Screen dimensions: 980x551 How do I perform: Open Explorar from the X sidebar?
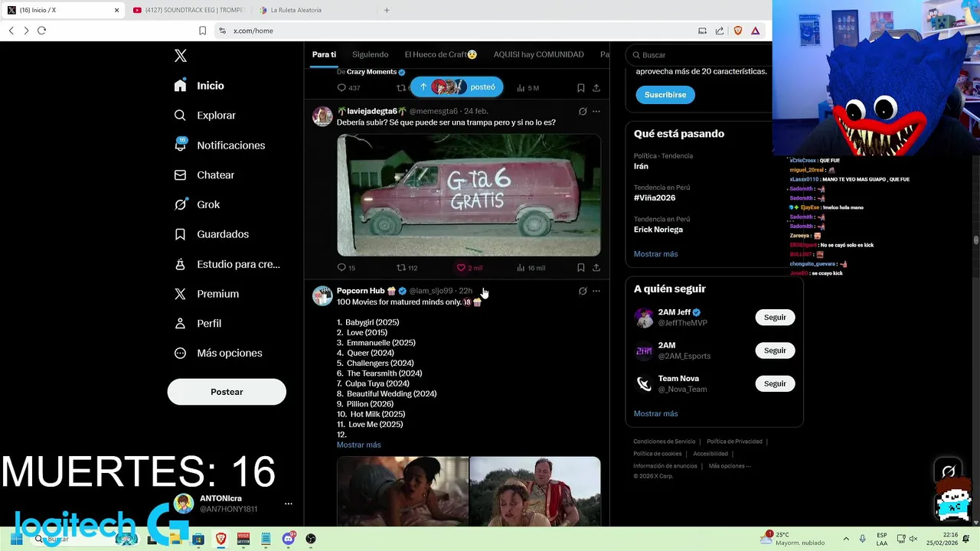click(x=205, y=116)
